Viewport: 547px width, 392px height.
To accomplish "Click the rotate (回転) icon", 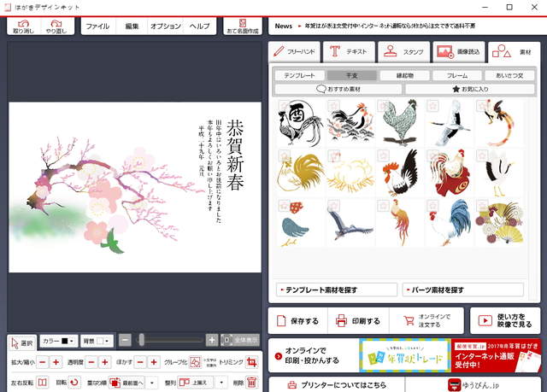I will click(x=74, y=383).
